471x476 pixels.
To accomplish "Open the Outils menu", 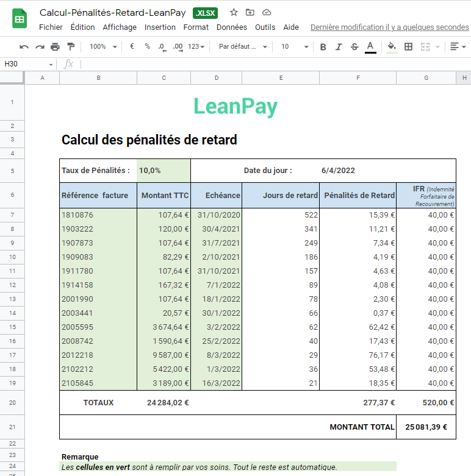I will point(265,27).
